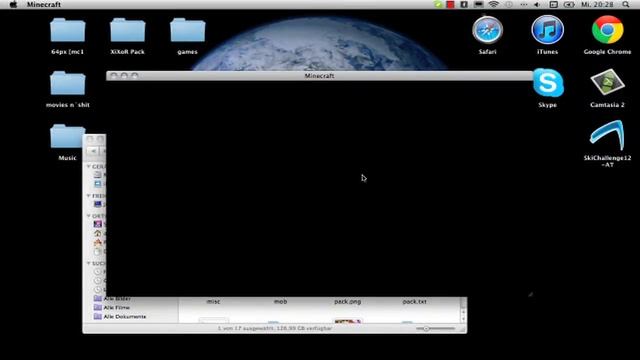Click the Finder status bar availability text
The height and width of the screenshot is (360, 640).
[x=275, y=328]
